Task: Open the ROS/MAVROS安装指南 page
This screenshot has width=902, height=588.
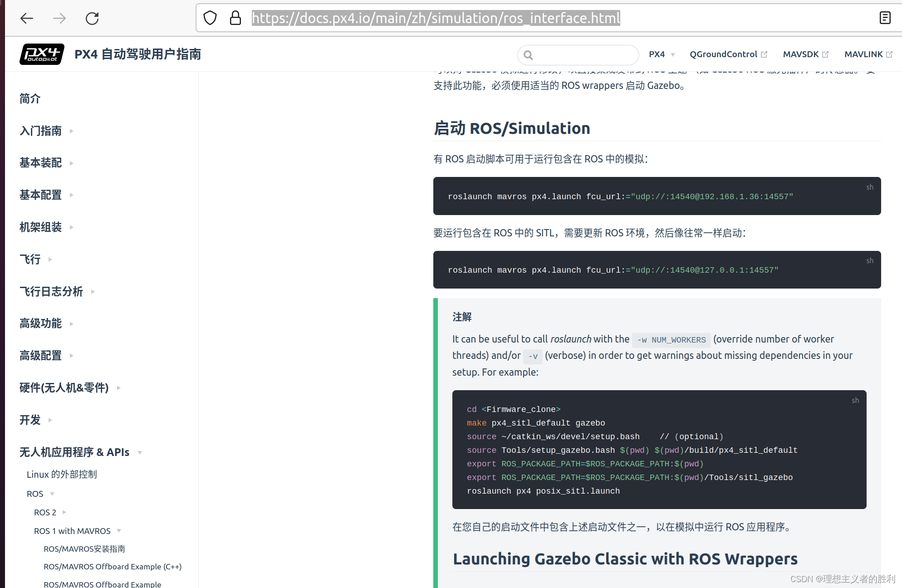Action: point(84,549)
